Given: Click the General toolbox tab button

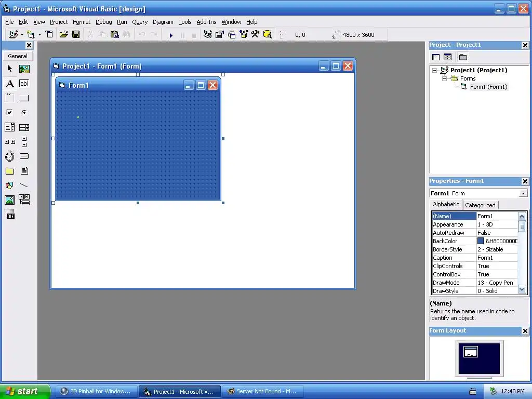Looking at the screenshot, I should pyautogui.click(x=18, y=56).
